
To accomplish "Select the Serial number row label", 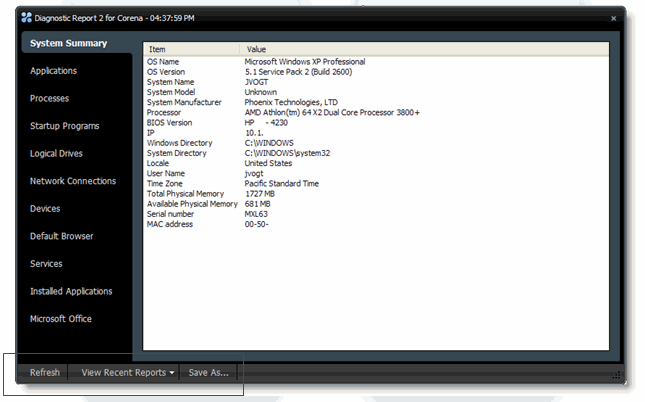I will tap(170, 214).
